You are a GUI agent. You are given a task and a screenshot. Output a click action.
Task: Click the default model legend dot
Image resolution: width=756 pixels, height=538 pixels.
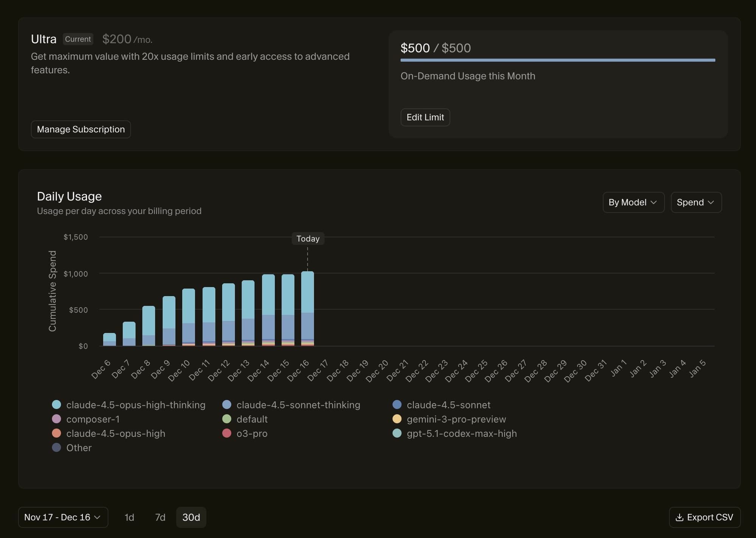pos(227,419)
